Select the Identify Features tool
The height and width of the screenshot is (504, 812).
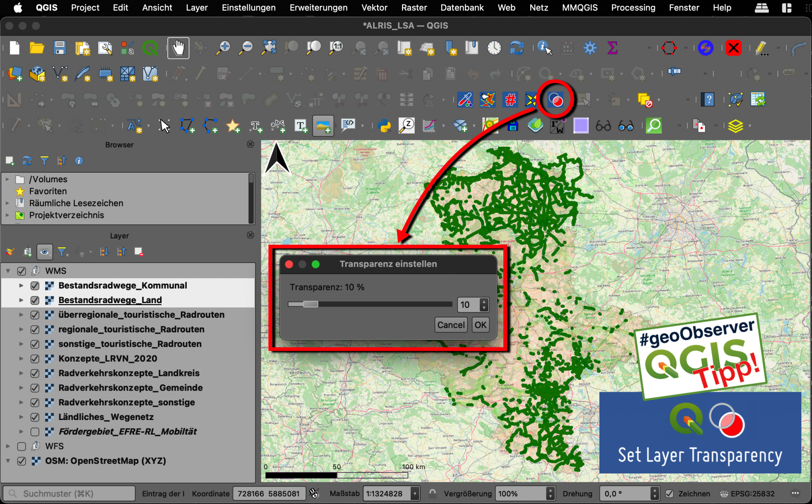click(544, 48)
